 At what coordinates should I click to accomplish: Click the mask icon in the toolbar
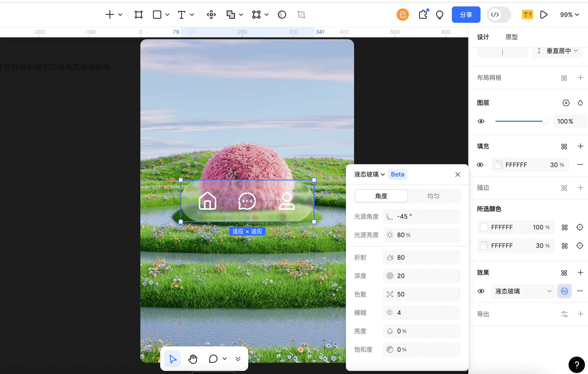pyautogui.click(x=282, y=15)
